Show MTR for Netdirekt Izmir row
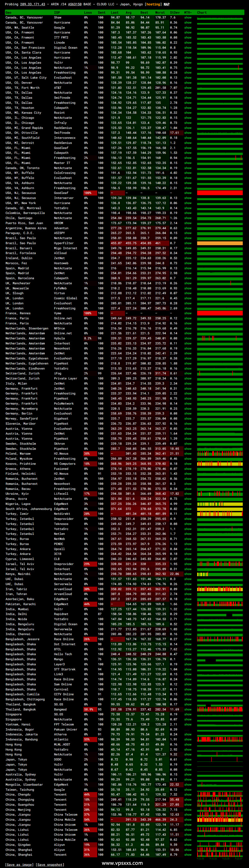The width and height of the screenshot is (249, 868). coord(188,514)
